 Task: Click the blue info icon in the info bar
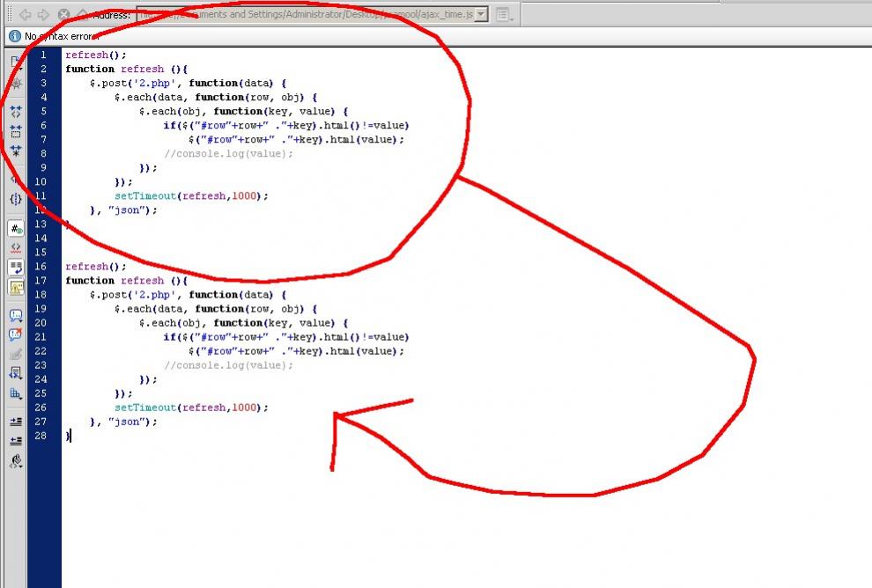(x=15, y=36)
